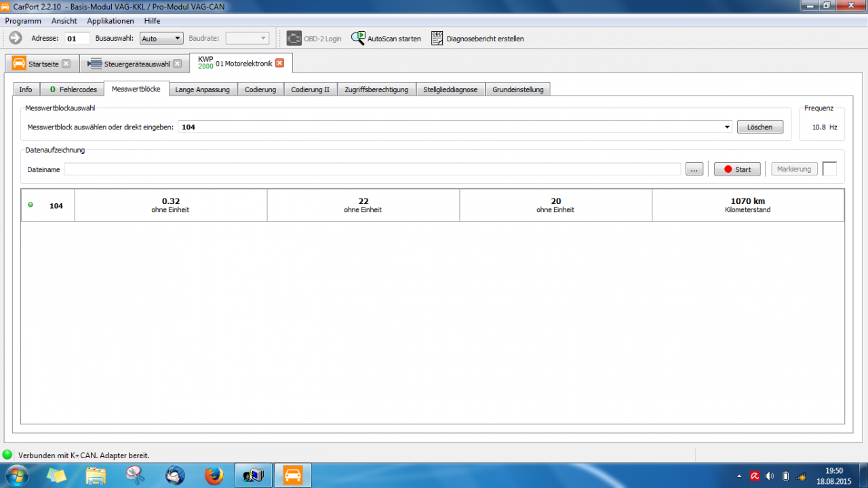The height and width of the screenshot is (488, 868).
Task: Close the Steuergeräteauswahl tab
Action: point(177,64)
